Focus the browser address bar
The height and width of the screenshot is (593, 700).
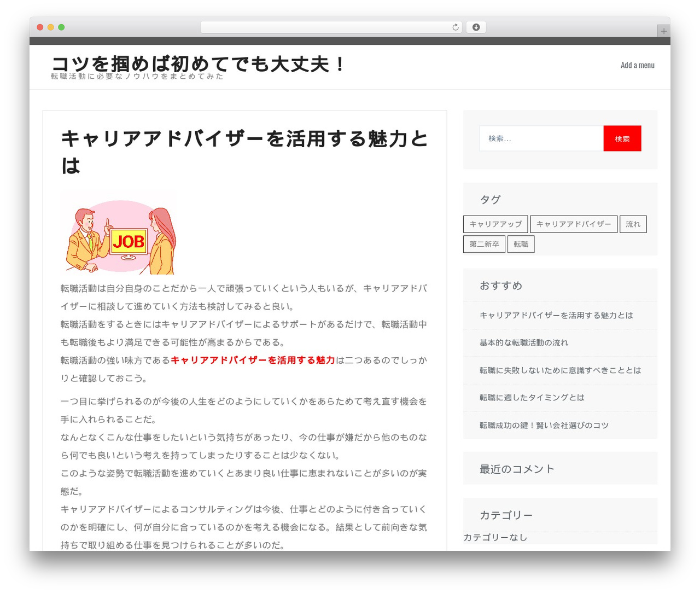(331, 27)
